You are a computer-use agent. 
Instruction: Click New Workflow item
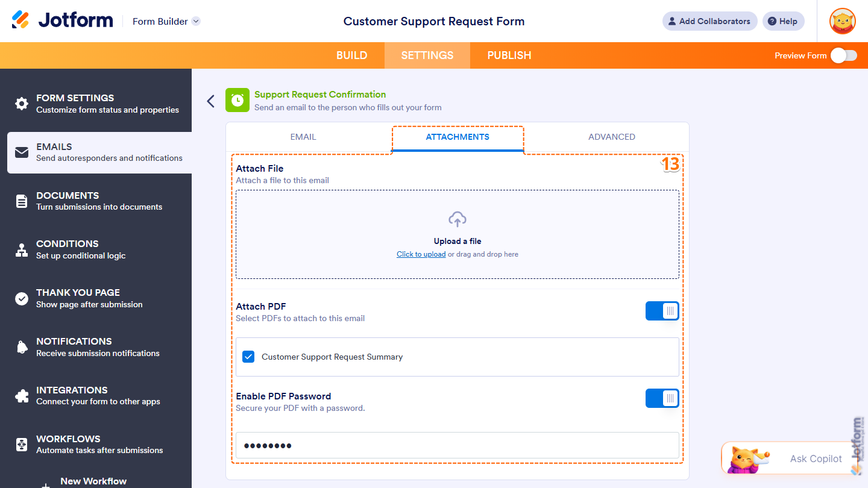pyautogui.click(x=93, y=481)
